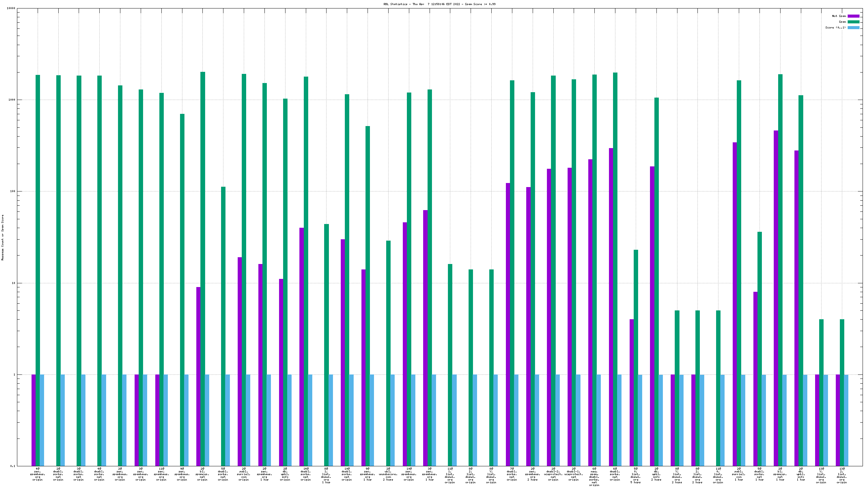Click the dnsbl-2.uceprotect.net origin x-axis label
Image resolution: width=868 pixels, height=488 pixels.
click(x=553, y=474)
